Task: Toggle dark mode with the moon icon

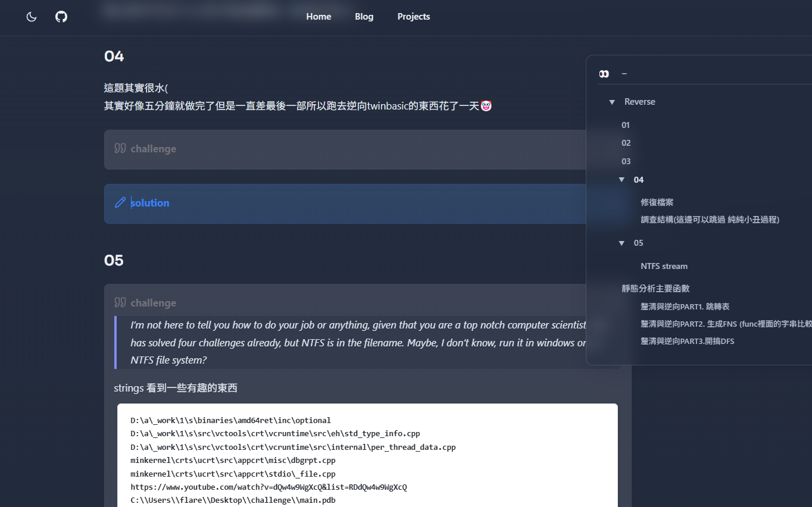Action: pos(32,17)
